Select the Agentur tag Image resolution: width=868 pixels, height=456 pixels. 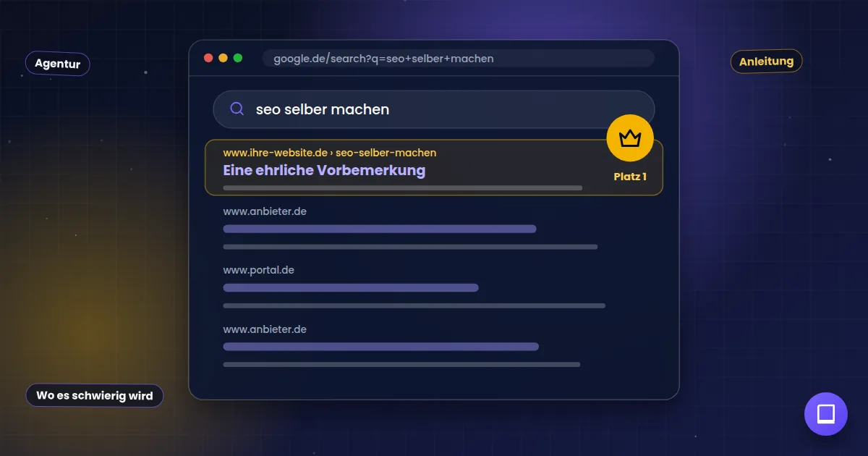click(x=58, y=64)
